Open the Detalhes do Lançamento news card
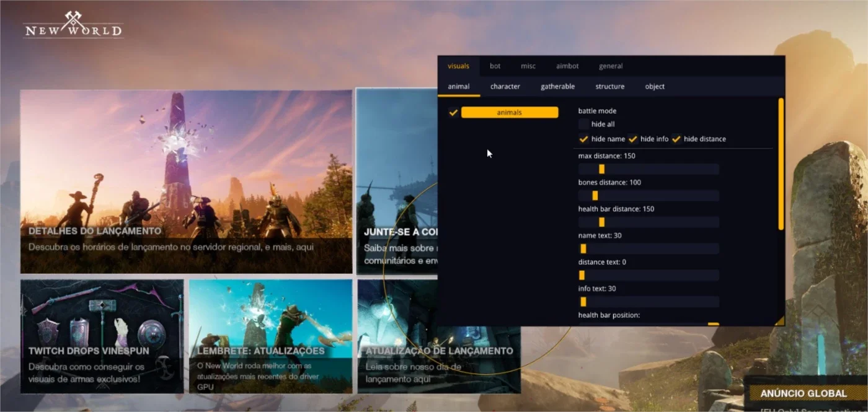This screenshot has width=868, height=412. [x=186, y=182]
